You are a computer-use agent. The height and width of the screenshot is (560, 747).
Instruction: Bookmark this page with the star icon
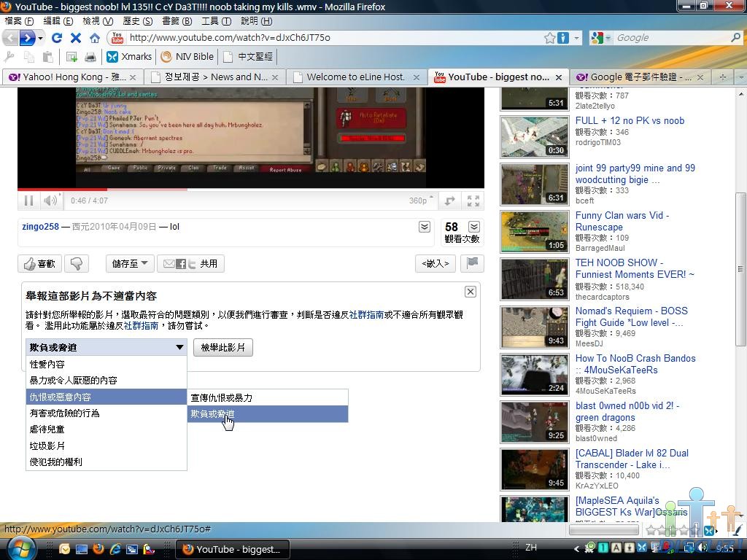(550, 38)
